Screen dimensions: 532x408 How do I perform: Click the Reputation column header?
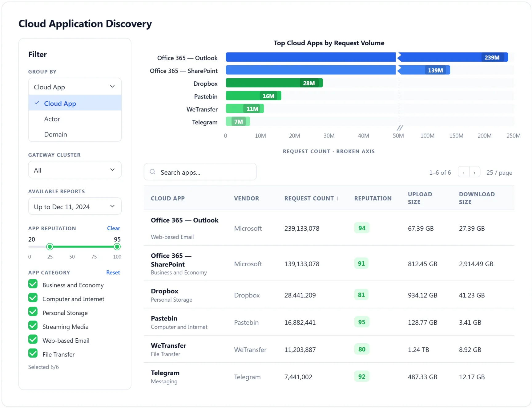(373, 198)
